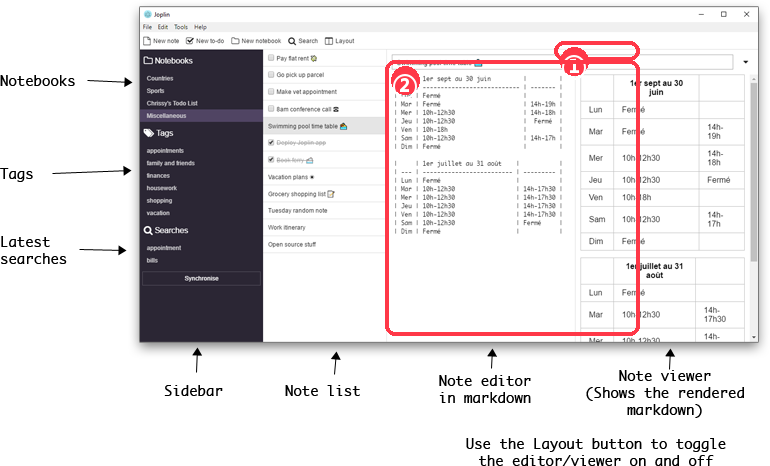Click the Layout button label
770x466 pixels.
coord(345,41)
